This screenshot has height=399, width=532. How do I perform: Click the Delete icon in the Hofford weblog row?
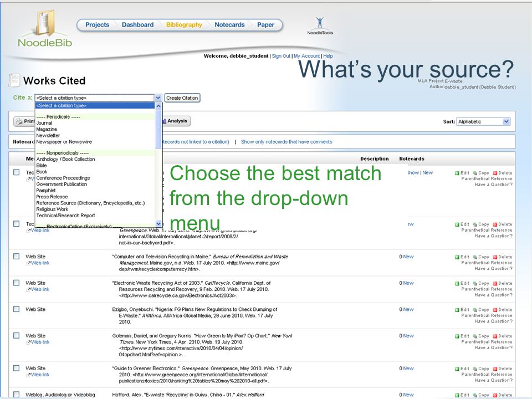point(495,395)
